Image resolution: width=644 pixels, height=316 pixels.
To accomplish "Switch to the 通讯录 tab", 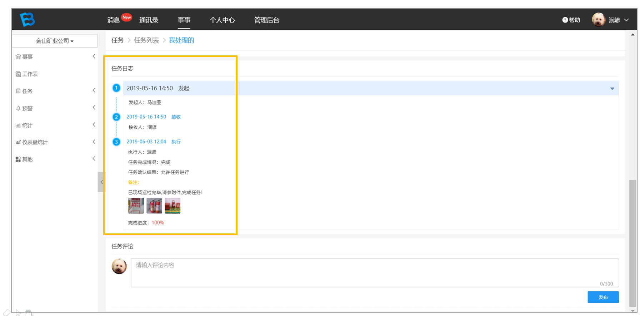I will coord(149,20).
